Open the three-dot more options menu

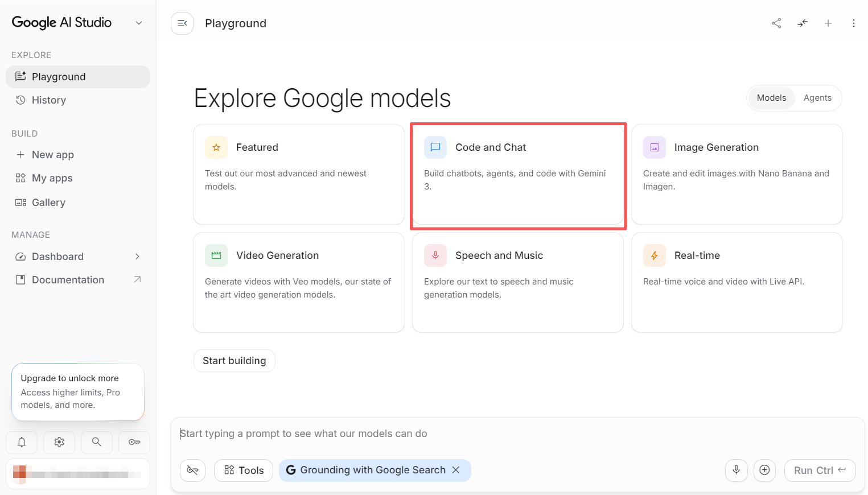pos(854,23)
